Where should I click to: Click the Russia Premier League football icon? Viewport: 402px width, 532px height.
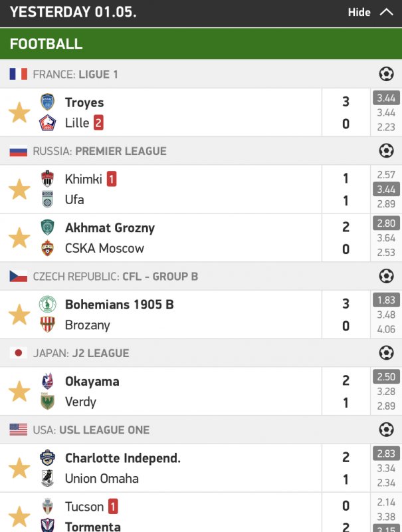386,151
